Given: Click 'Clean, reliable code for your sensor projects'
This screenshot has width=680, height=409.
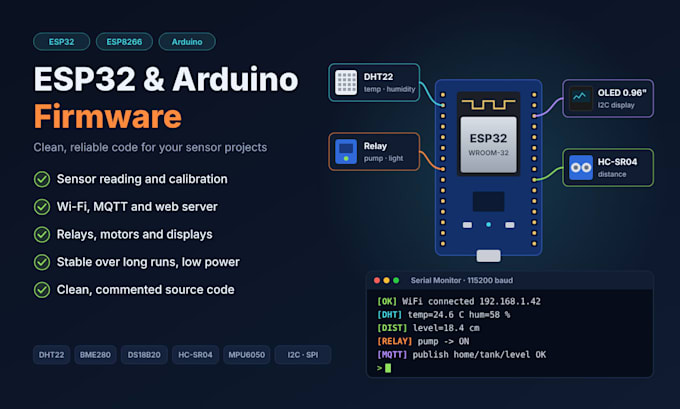Looking at the screenshot, I should (x=150, y=147).
